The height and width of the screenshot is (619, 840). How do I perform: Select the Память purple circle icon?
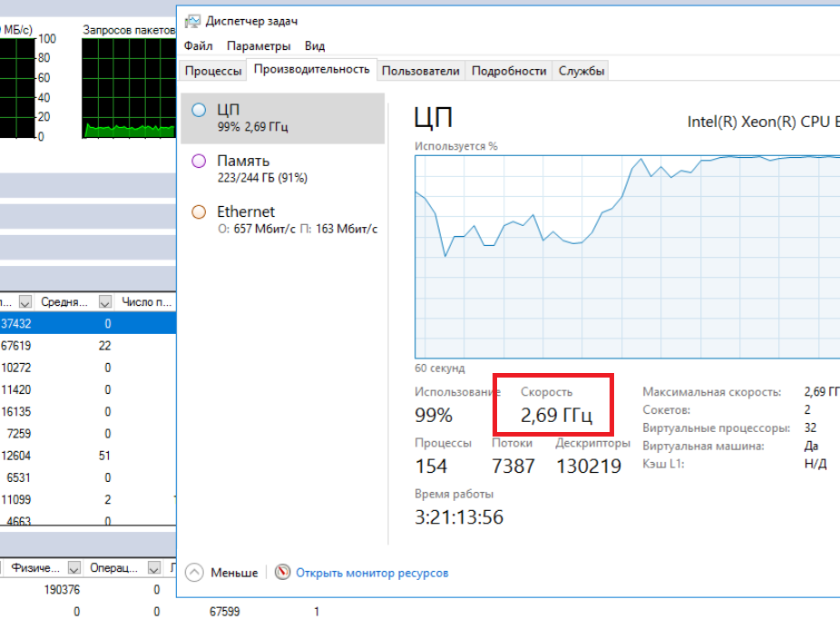(199, 161)
